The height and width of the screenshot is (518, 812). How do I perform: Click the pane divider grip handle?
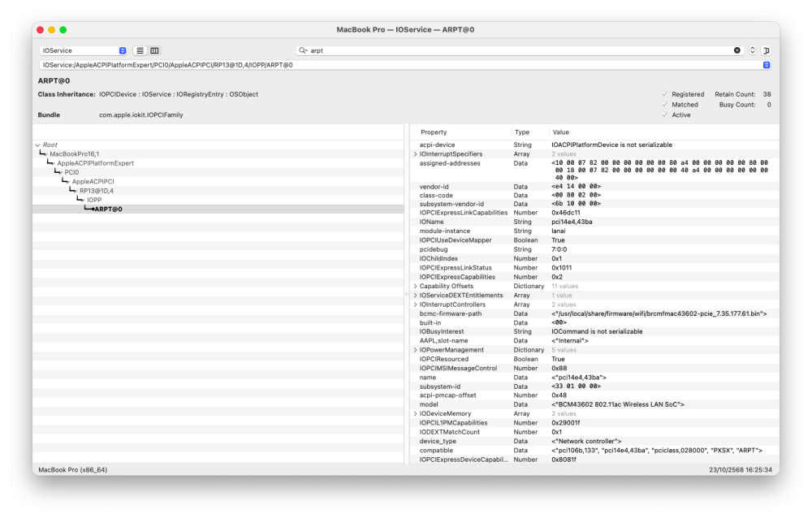pos(407,294)
